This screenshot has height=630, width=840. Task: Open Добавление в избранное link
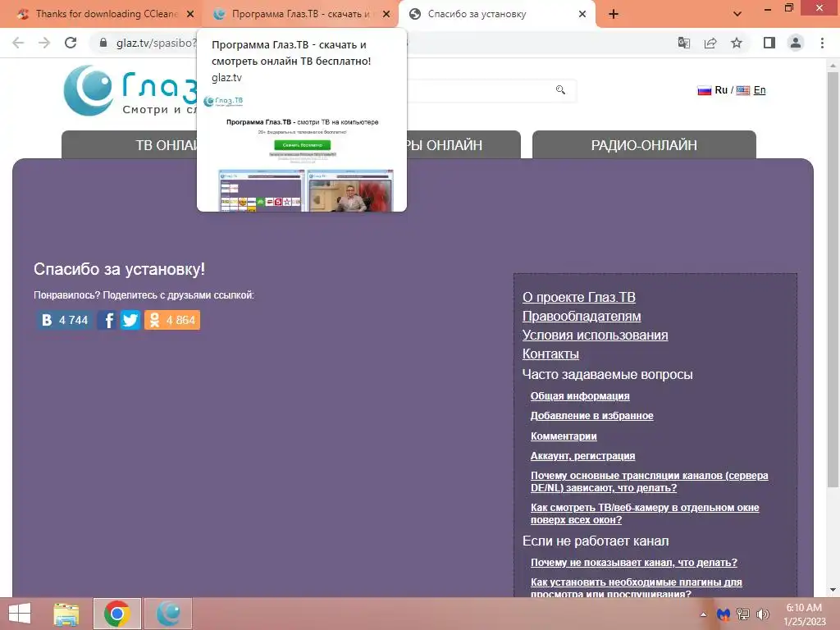592,416
